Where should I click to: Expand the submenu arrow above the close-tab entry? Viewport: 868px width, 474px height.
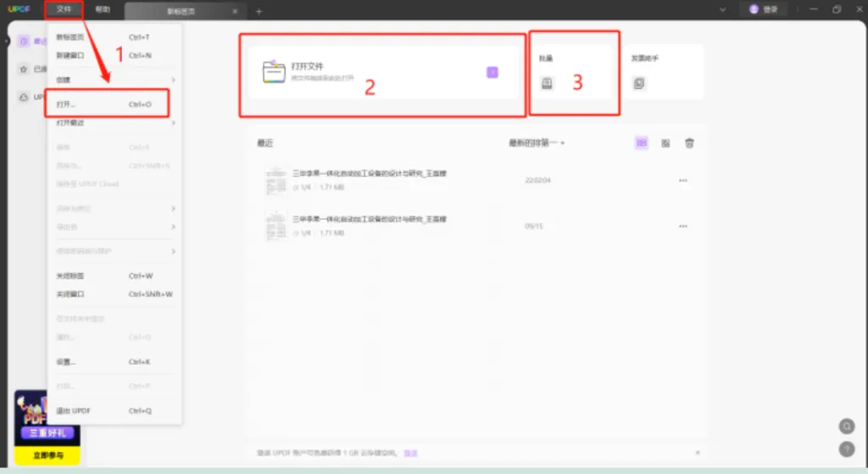tap(173, 251)
